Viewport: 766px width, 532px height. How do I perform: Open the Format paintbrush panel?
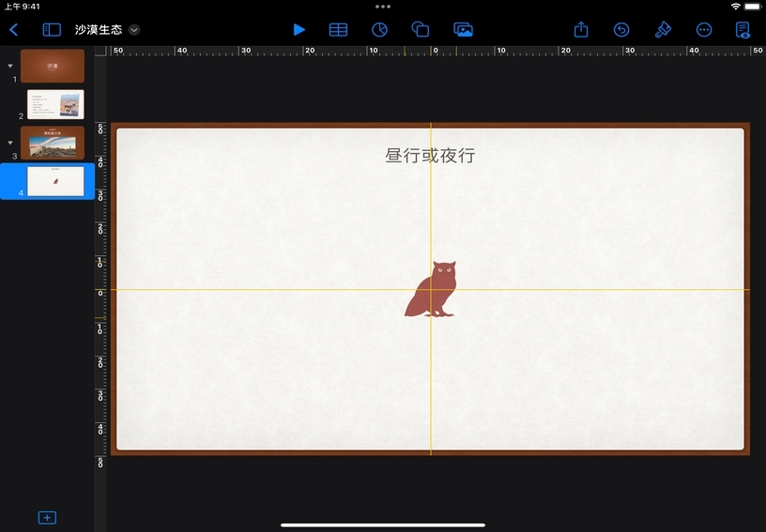pyautogui.click(x=663, y=30)
